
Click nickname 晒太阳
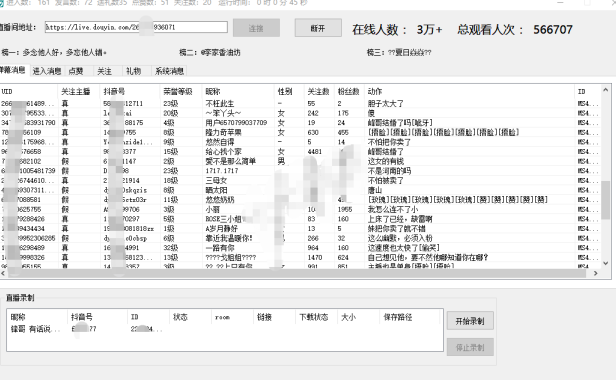pos(216,190)
